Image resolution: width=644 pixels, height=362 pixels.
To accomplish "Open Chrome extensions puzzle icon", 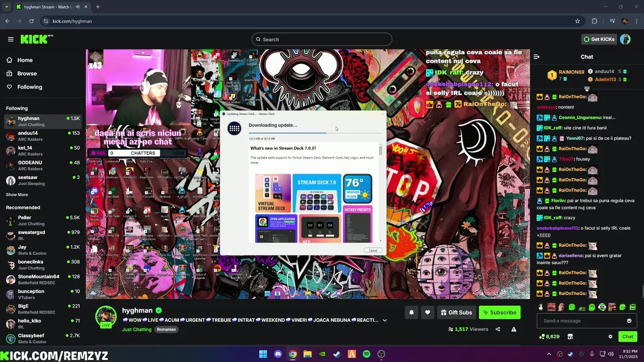I will 594,21.
